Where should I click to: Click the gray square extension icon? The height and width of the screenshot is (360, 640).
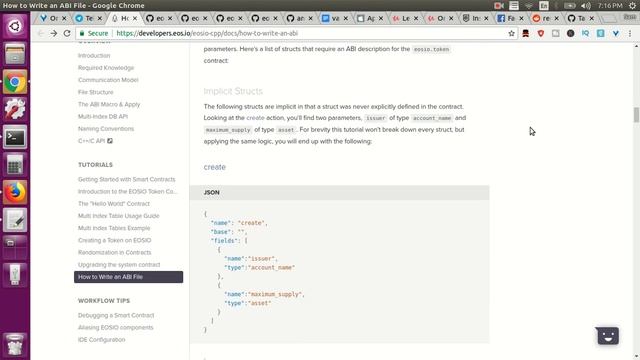(x=556, y=33)
